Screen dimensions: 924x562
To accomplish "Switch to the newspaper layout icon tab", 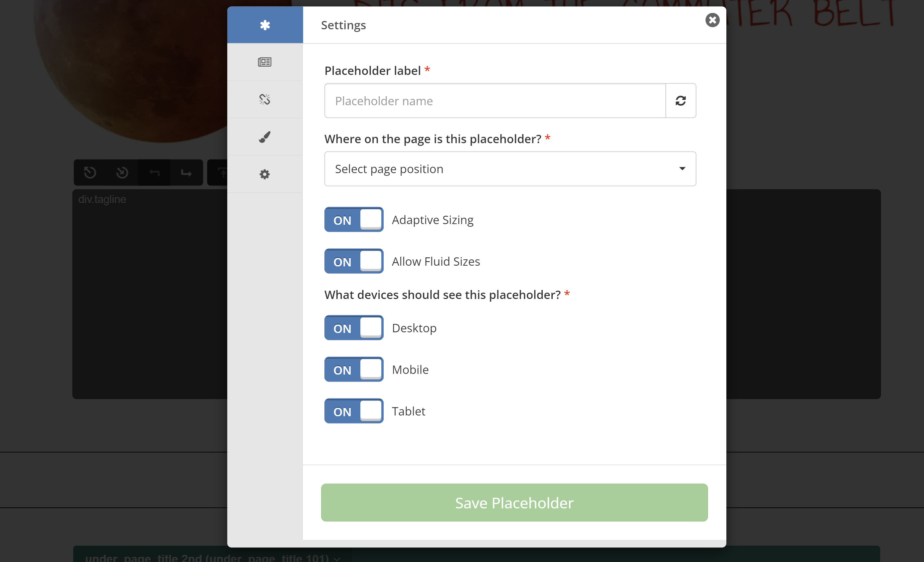I will (x=265, y=62).
